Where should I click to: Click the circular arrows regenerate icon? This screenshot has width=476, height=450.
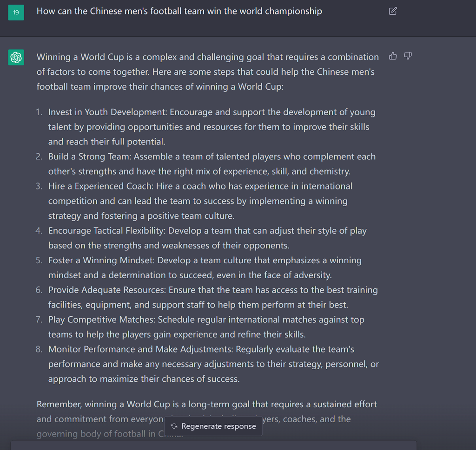(x=174, y=426)
